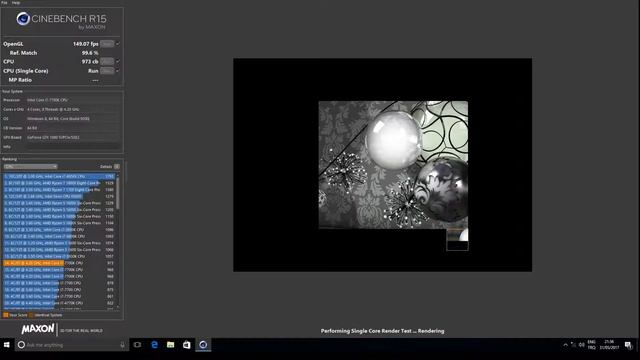Open the Help menu

pos(16,2)
